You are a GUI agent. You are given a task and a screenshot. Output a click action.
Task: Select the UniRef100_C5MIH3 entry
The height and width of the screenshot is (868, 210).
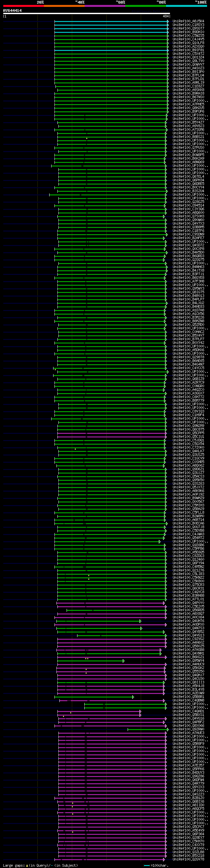click(x=188, y=505)
